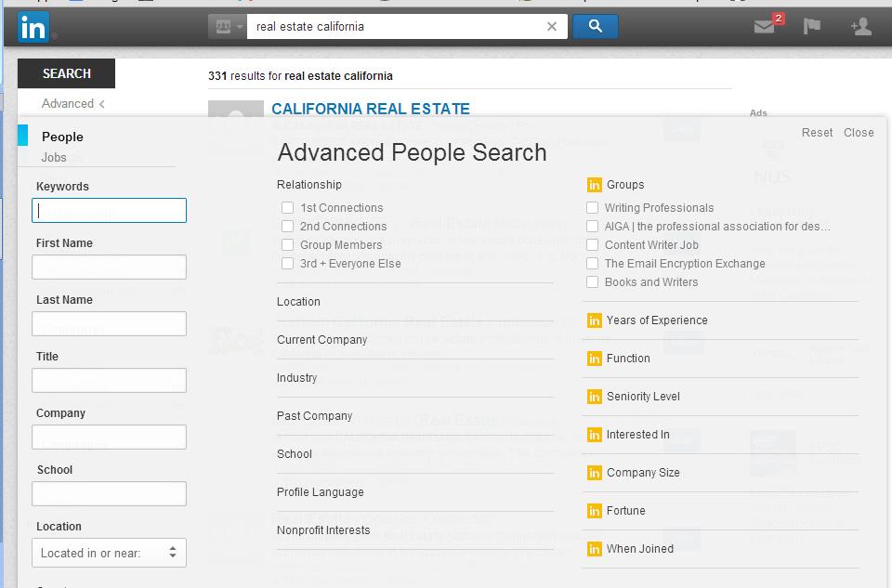
Task: Click the premium icon next to Groups
Action: point(594,185)
